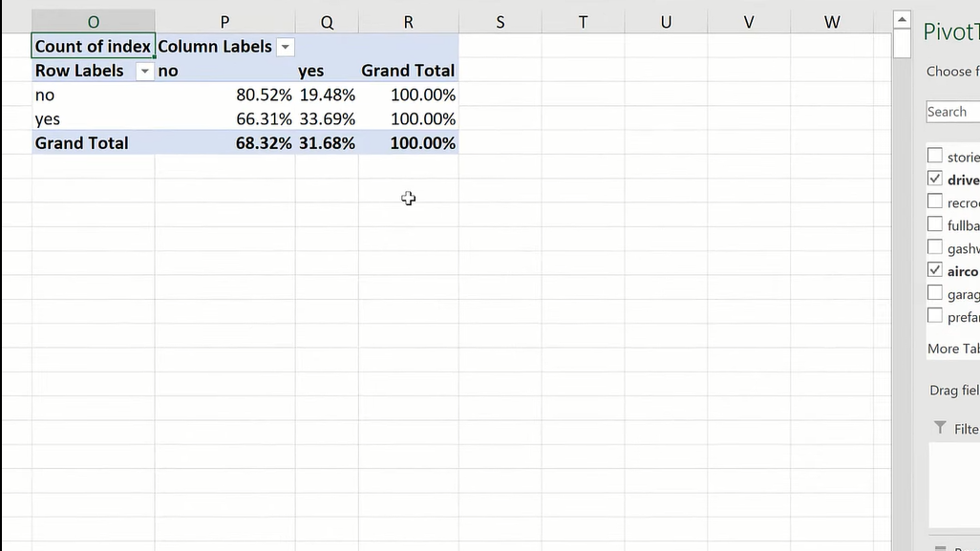Select column W header

coord(832,22)
